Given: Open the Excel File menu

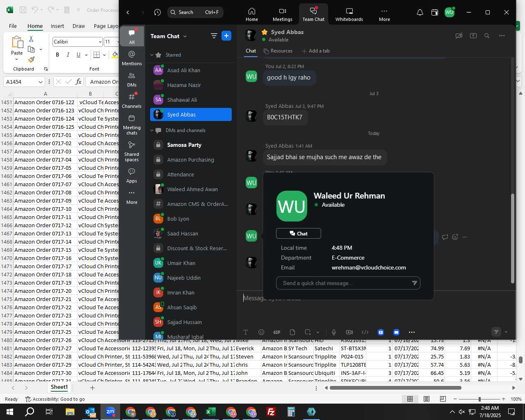Looking at the screenshot, I should coord(13,26).
